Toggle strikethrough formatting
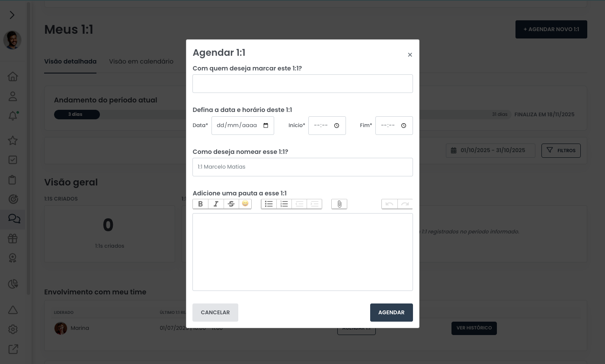Viewport: 605px width, 364px height. click(231, 204)
